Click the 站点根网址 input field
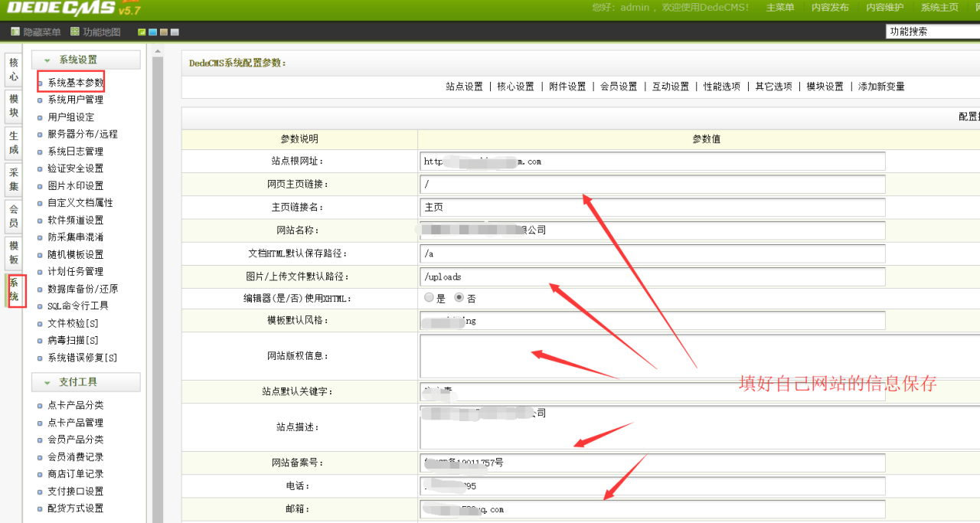Viewport: 980px width, 523px height. point(652,161)
